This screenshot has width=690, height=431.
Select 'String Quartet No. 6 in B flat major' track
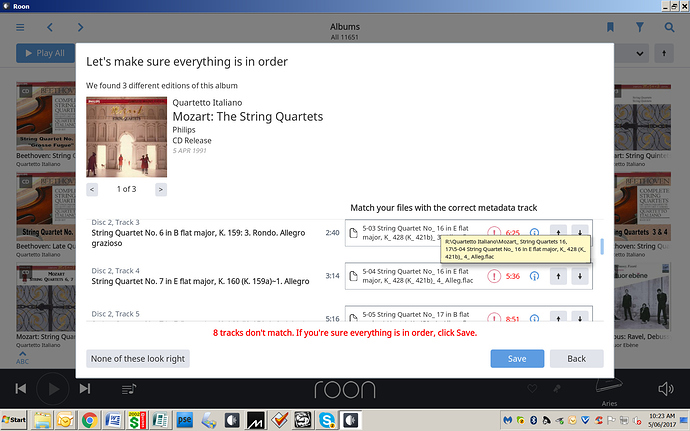pyautogui.click(x=198, y=238)
